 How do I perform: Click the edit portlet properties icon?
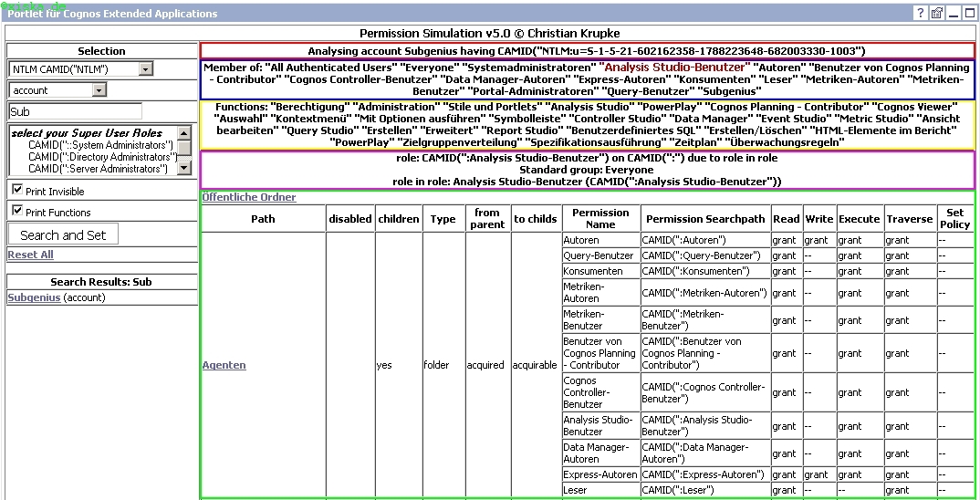coord(937,13)
